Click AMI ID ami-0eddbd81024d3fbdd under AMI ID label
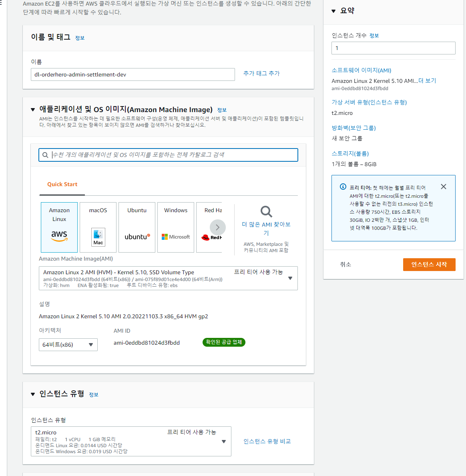 point(147,343)
